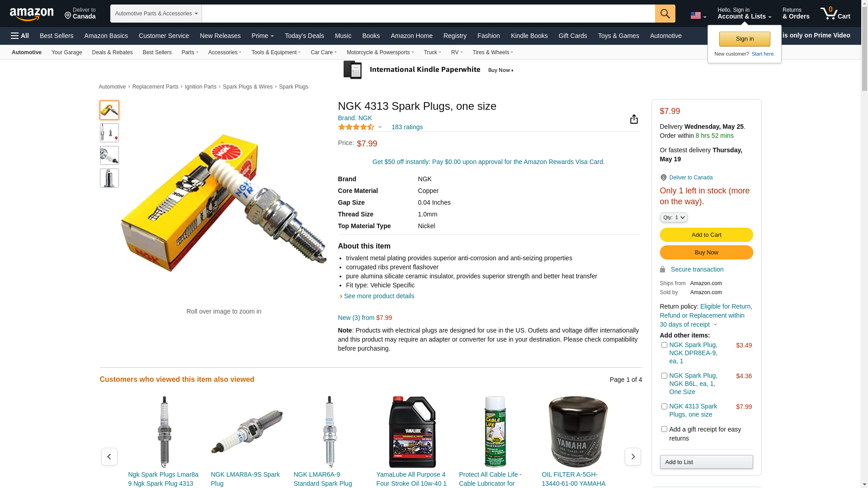Go to next carousel page arrow
The width and height of the screenshot is (868, 488).
tap(632, 456)
